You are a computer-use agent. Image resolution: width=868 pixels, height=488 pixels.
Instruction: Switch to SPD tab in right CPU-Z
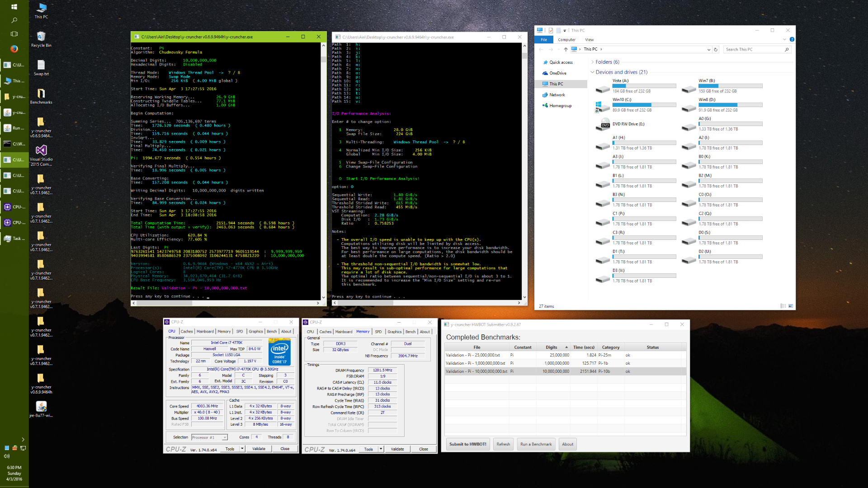(378, 332)
